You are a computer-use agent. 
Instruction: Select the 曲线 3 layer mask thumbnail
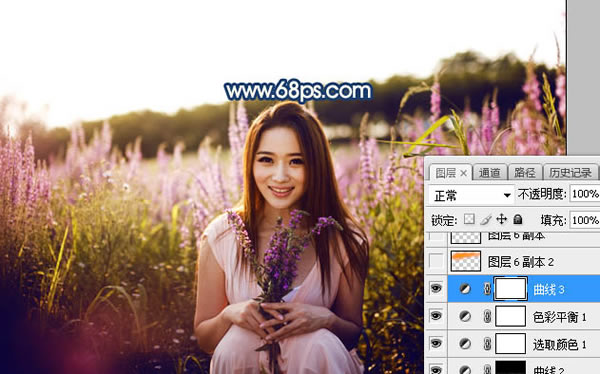(x=510, y=289)
